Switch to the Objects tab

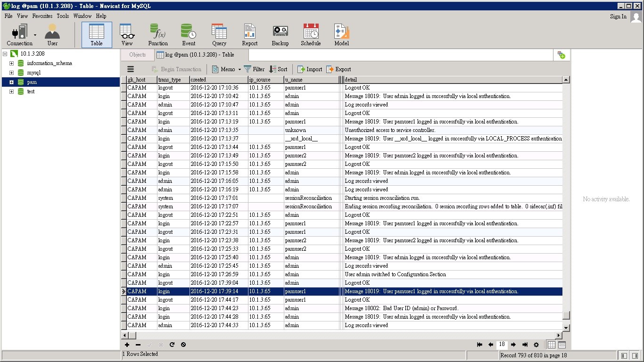point(137,55)
